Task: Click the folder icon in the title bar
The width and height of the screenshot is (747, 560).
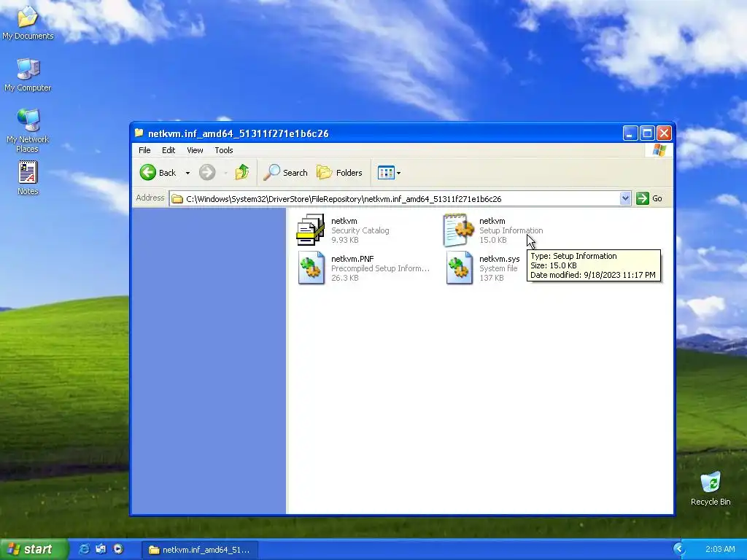Action: point(139,133)
